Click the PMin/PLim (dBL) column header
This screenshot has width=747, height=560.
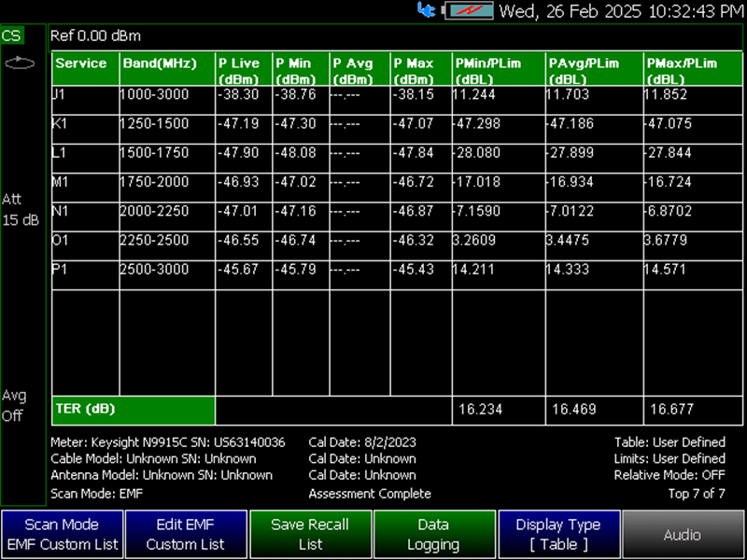click(x=499, y=69)
